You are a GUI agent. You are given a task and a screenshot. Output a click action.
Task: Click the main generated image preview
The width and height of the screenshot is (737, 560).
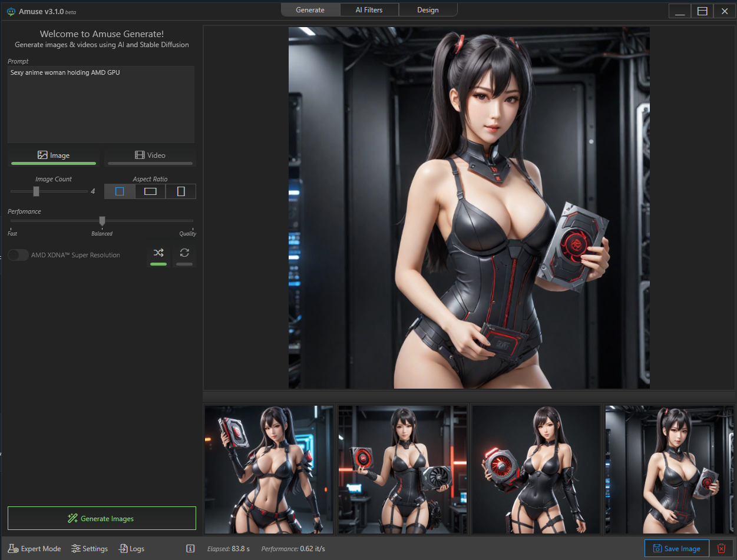pos(469,207)
